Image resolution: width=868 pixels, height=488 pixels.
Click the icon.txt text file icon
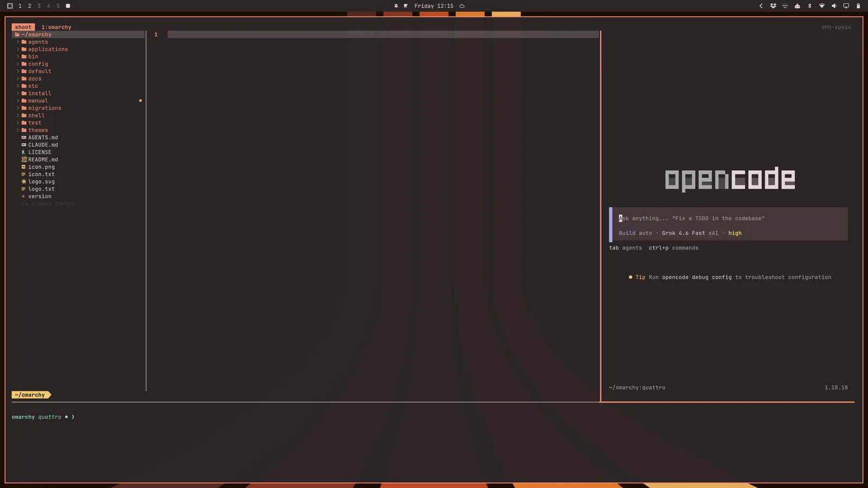24,175
